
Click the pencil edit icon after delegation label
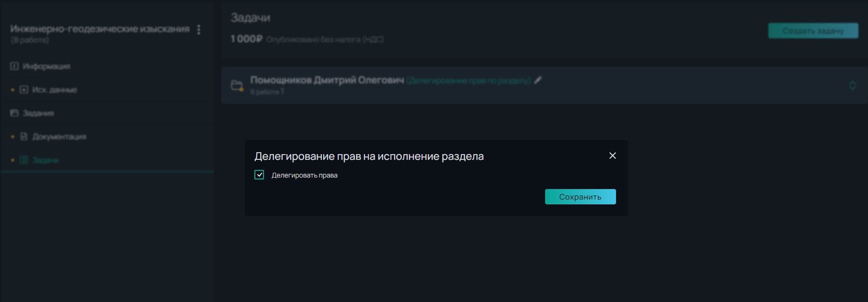point(538,80)
